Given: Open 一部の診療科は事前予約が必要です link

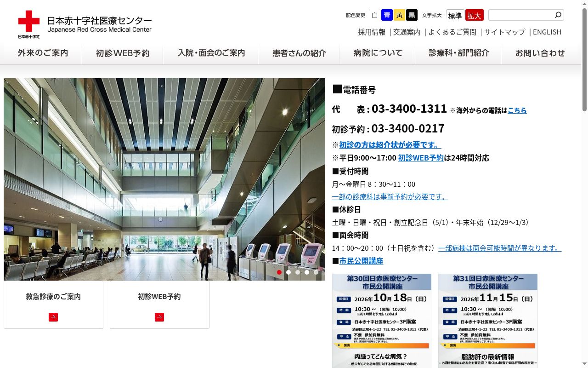Looking at the screenshot, I should pos(390,196).
